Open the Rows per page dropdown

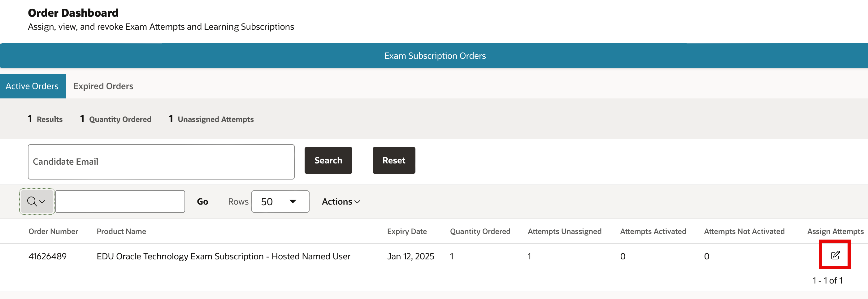click(x=280, y=201)
